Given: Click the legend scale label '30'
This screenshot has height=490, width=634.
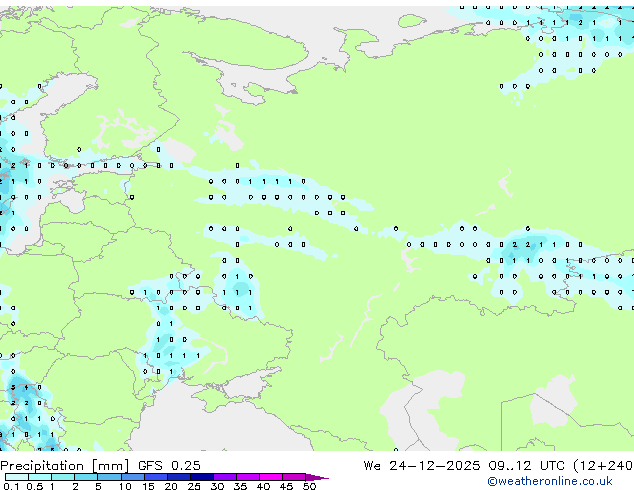Looking at the screenshot, I should pos(217,486).
